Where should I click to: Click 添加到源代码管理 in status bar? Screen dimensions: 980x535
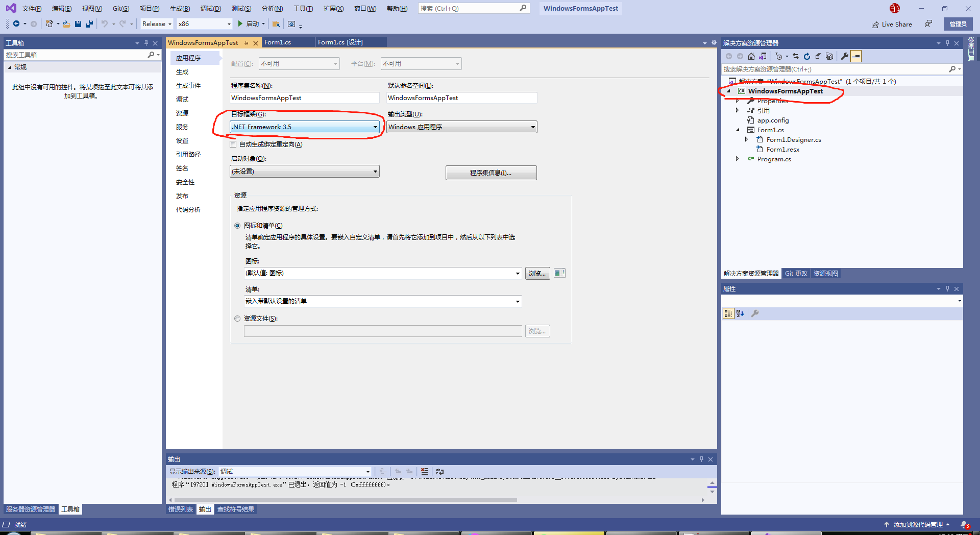[917, 524]
